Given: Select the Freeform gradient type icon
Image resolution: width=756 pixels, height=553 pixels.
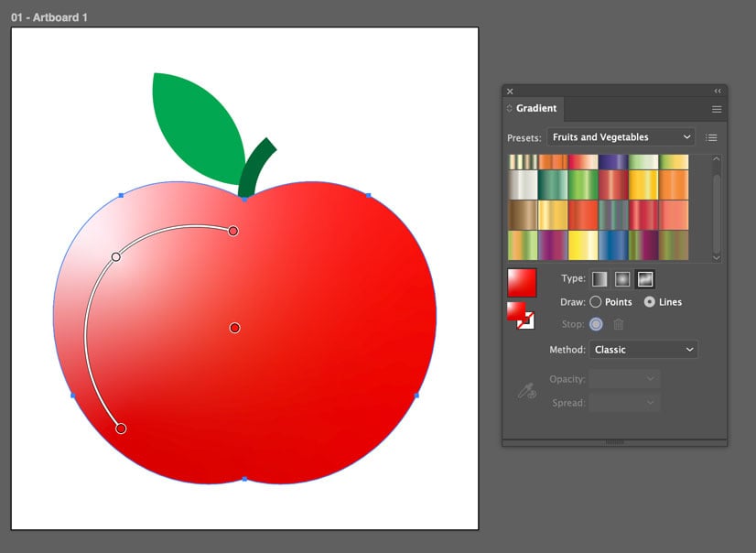Looking at the screenshot, I should click(645, 279).
